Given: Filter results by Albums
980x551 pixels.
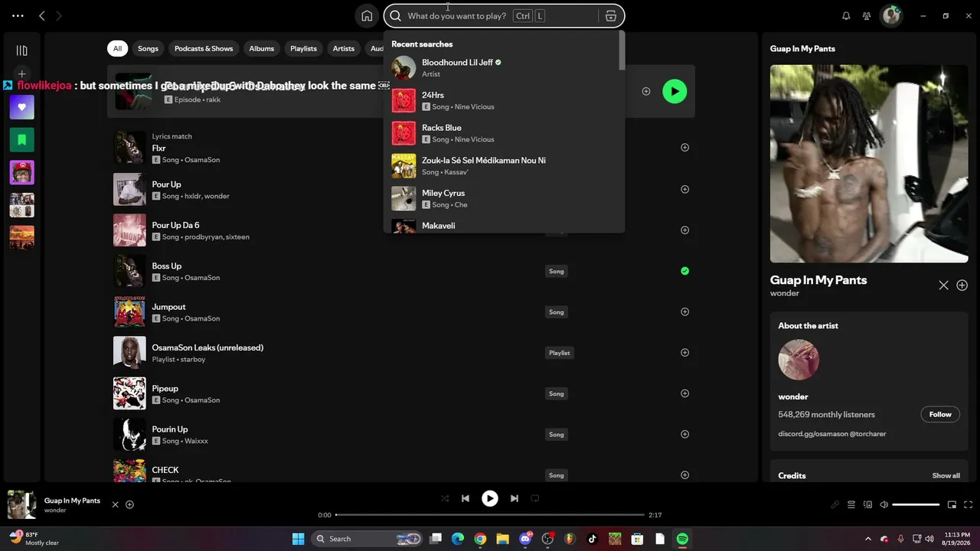Looking at the screenshot, I should (261, 49).
